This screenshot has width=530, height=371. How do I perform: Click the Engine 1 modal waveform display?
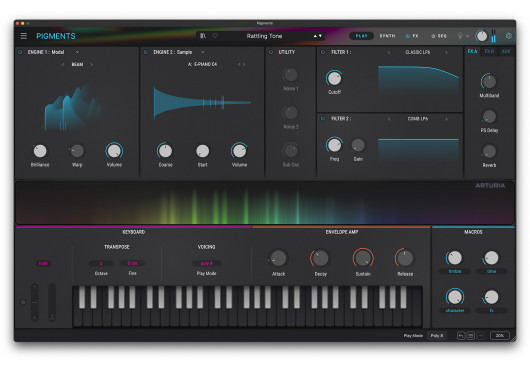74,107
